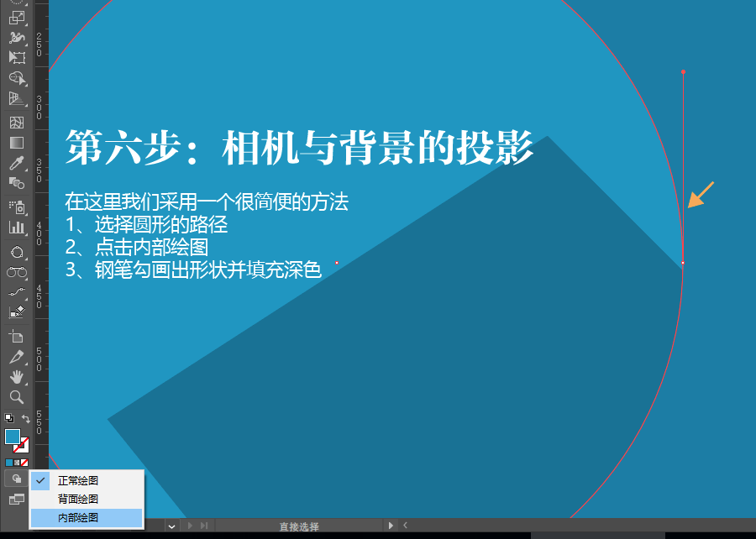
Task: Click the text 2、点击内部绘图
Action: click(x=136, y=247)
